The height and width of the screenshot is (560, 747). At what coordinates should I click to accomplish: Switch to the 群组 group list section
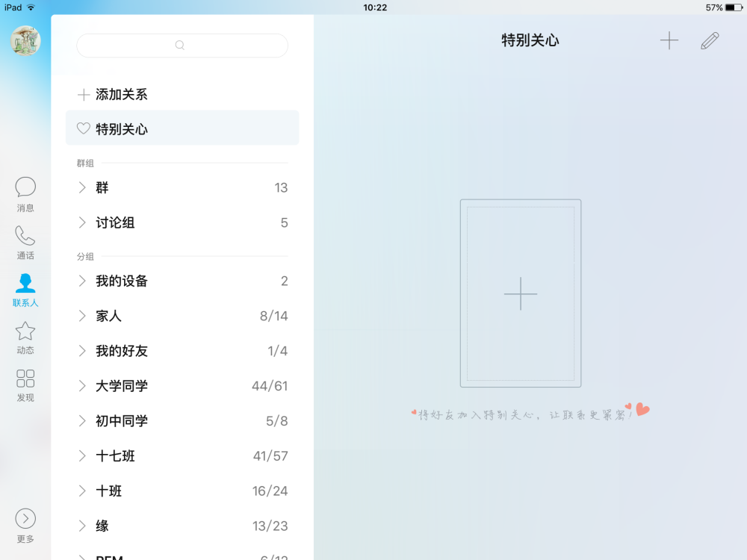pyautogui.click(x=85, y=162)
